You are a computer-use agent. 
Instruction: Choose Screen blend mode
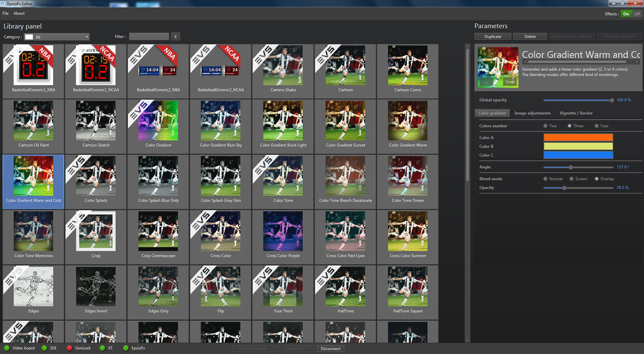pos(571,179)
